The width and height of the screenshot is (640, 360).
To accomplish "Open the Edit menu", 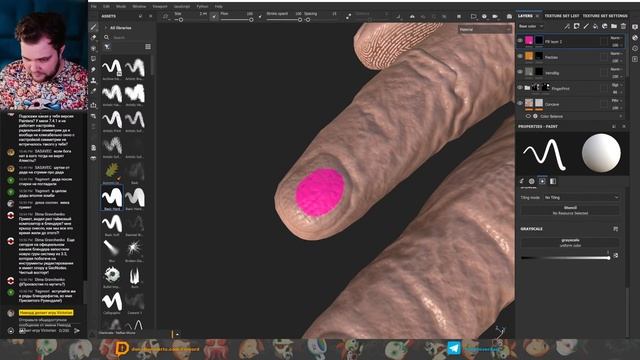I will (106, 7).
